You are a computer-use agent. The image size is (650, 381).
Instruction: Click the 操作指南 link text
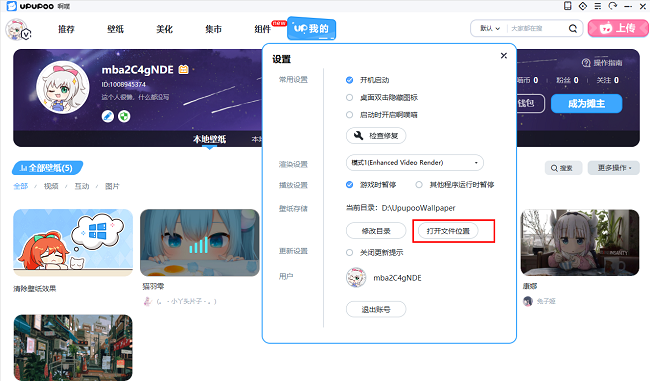click(x=608, y=63)
